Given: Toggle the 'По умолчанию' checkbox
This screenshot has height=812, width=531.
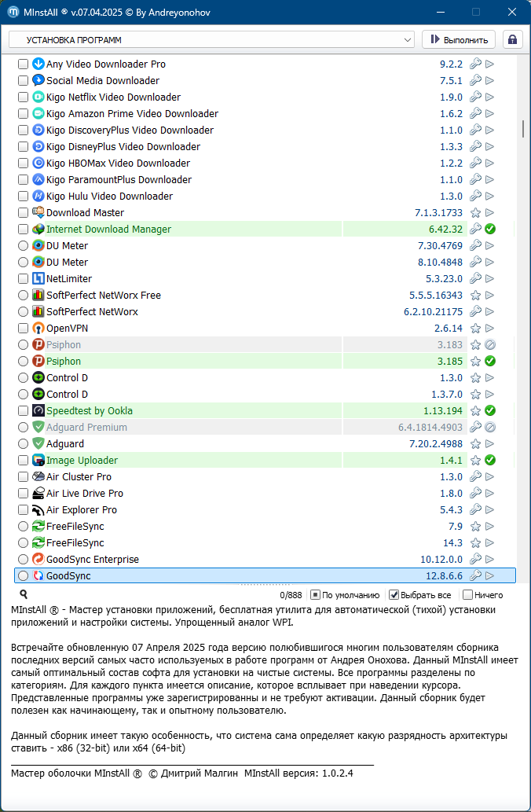Looking at the screenshot, I should (x=315, y=595).
